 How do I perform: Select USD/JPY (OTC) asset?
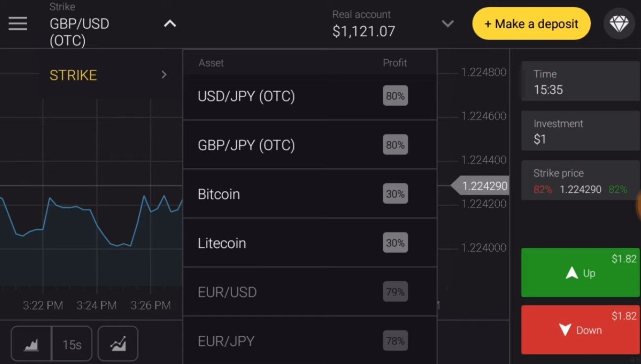(310, 96)
